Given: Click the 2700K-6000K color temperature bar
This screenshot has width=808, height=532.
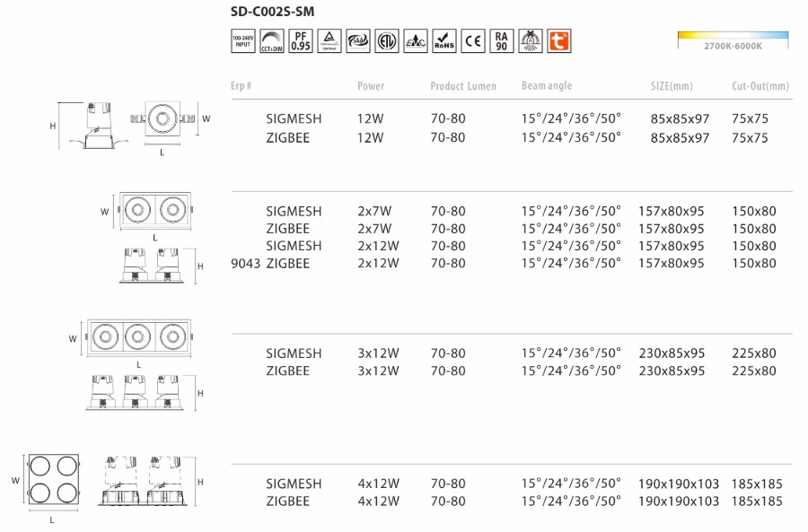Looking at the screenshot, I should coord(733,36).
